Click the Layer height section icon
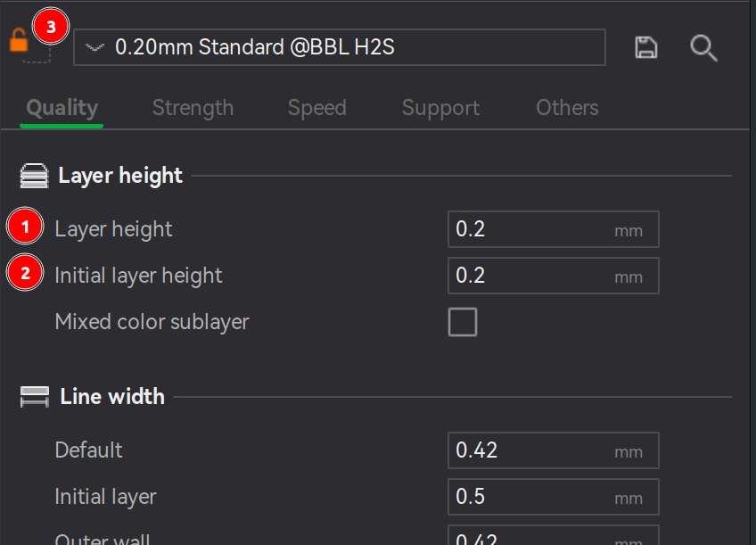Image resolution: width=756 pixels, height=545 pixels. click(x=34, y=176)
